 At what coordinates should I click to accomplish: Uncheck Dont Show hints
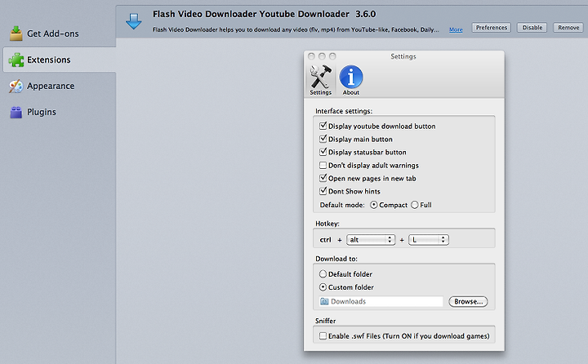pos(323,191)
